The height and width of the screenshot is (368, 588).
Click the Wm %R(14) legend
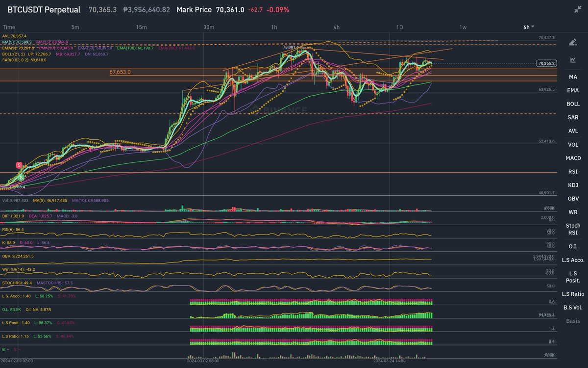18,269
